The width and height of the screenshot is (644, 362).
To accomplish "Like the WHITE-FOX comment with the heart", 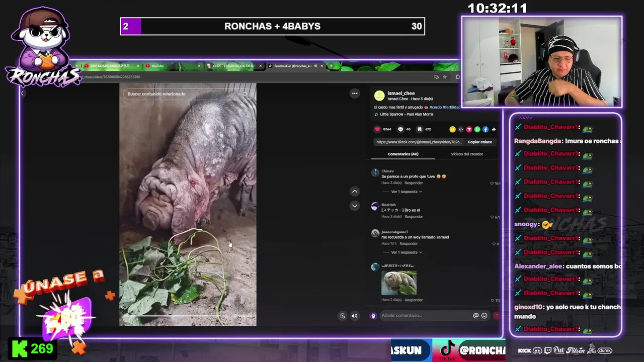I will [492, 300].
